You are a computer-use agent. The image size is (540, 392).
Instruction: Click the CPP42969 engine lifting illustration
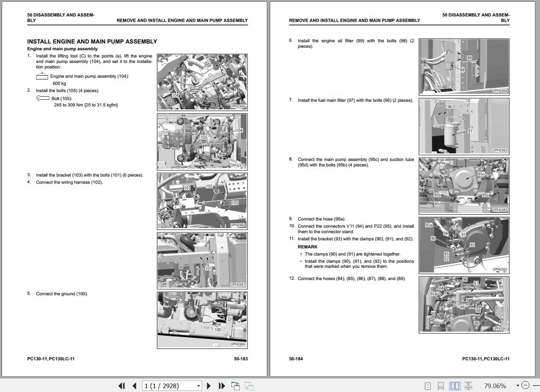[202, 82]
